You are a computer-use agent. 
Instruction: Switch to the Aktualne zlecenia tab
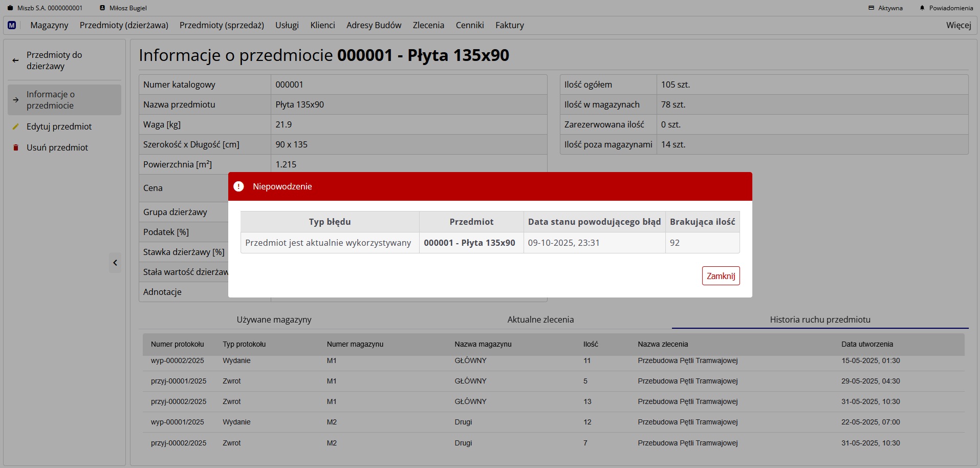540,320
